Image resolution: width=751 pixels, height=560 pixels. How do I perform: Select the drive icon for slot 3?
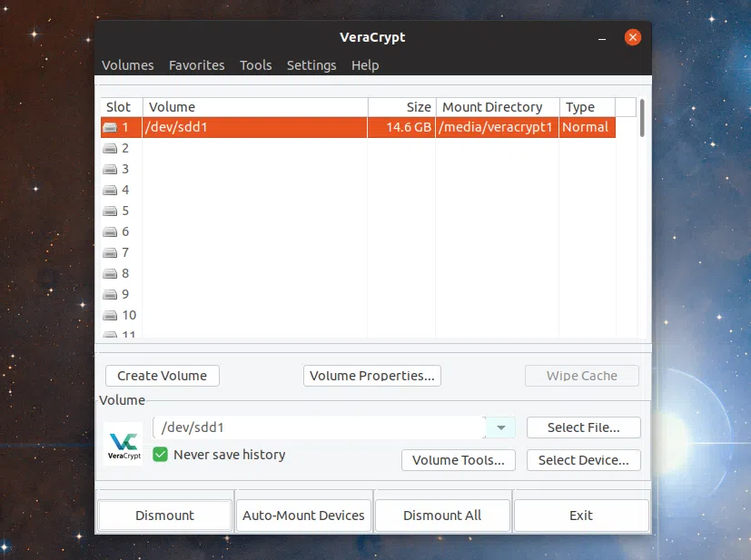pyautogui.click(x=110, y=170)
